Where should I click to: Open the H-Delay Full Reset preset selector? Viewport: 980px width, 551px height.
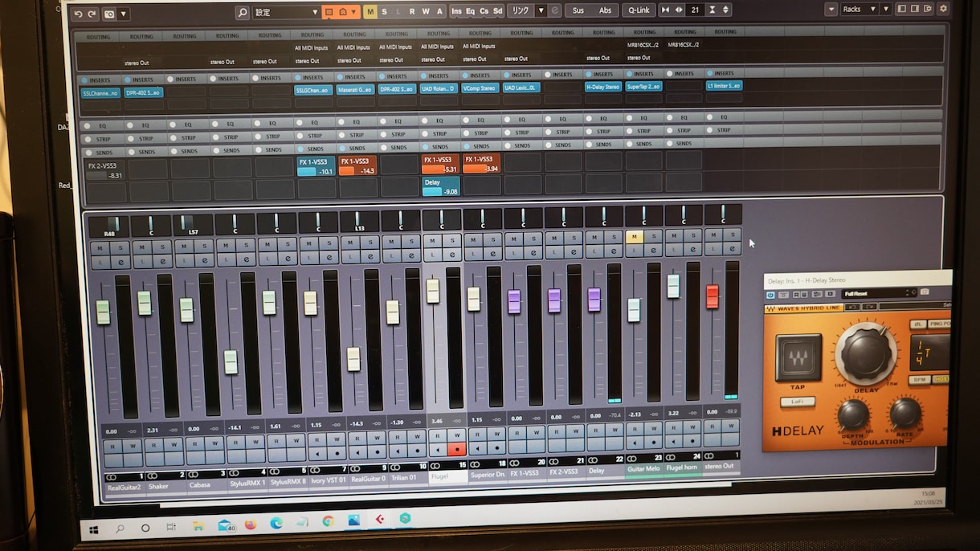pos(880,293)
